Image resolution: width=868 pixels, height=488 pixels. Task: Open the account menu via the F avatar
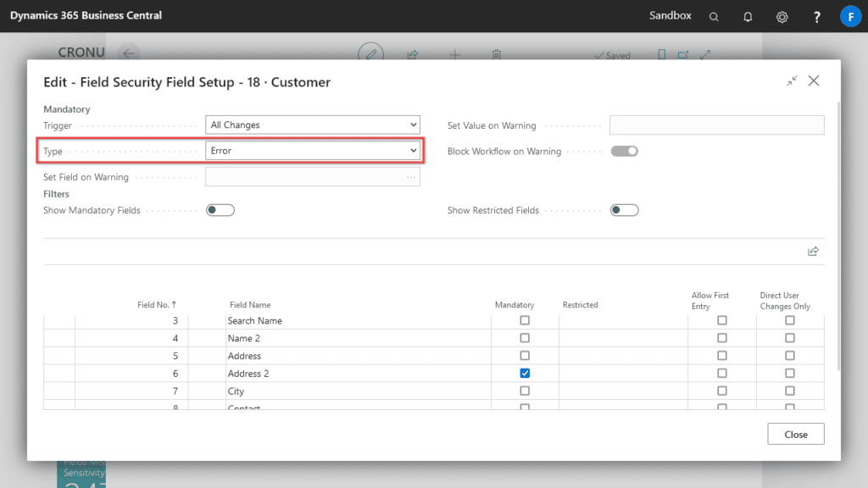click(x=851, y=16)
